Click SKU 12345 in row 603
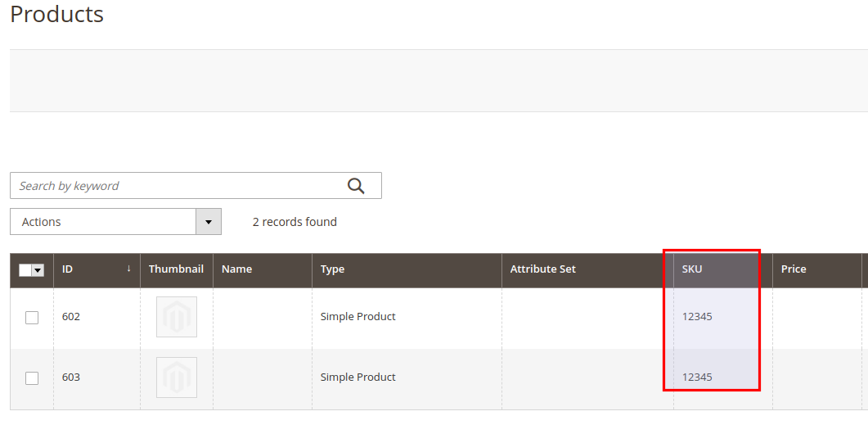The width and height of the screenshot is (868, 434). point(697,377)
